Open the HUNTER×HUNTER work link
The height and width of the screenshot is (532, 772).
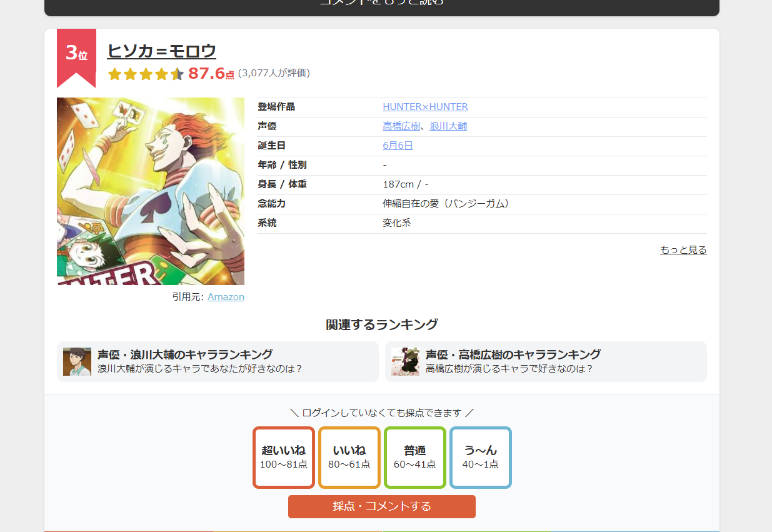tap(425, 107)
